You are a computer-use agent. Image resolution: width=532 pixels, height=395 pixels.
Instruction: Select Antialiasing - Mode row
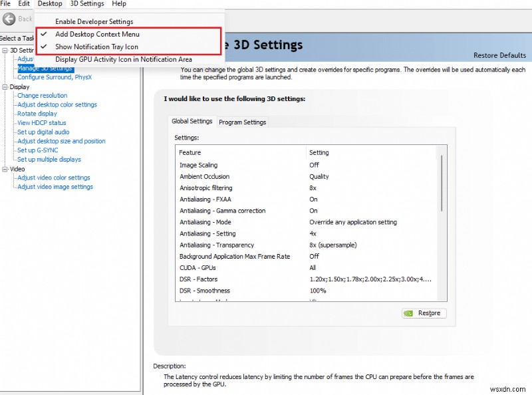[x=305, y=222]
